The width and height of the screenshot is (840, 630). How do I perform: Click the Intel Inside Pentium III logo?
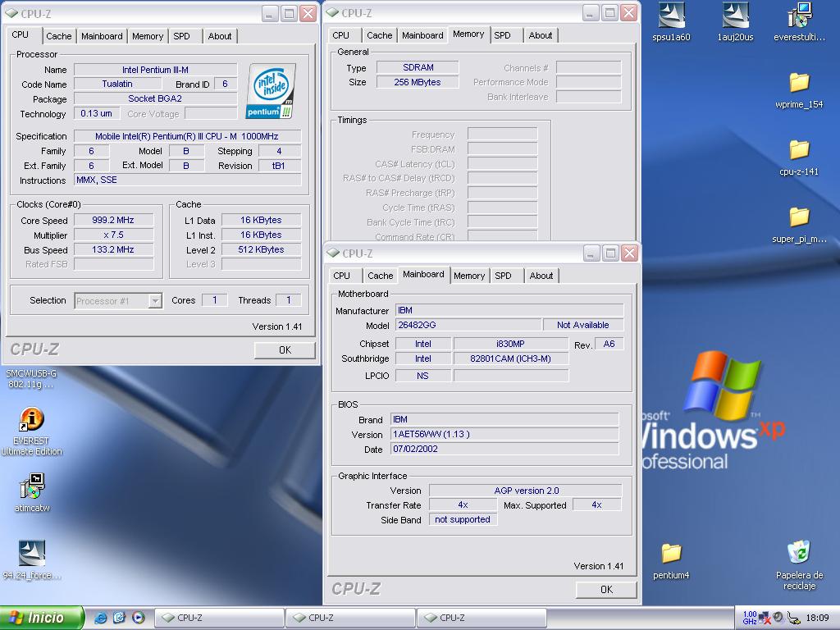point(271,91)
